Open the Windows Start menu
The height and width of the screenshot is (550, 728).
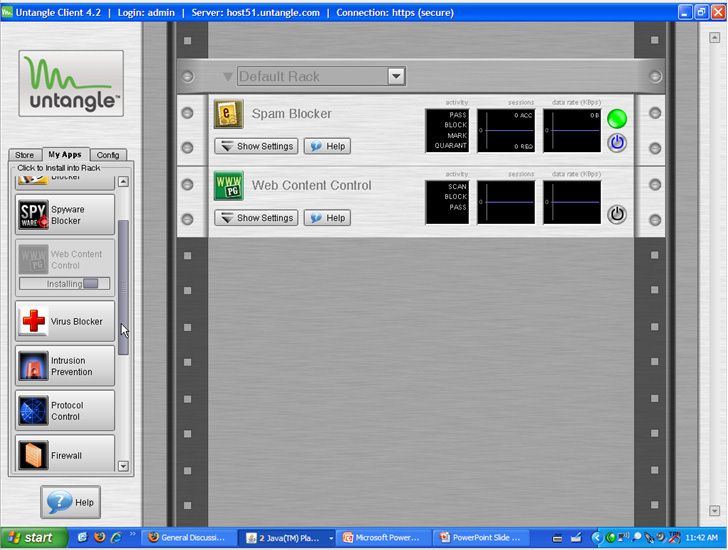(x=30, y=537)
